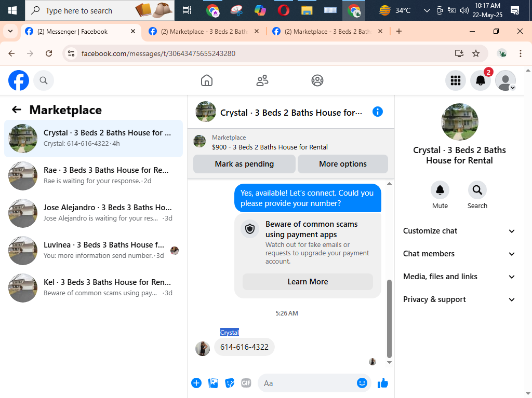
Task: Click the message text field Aa
Action: coord(307,383)
